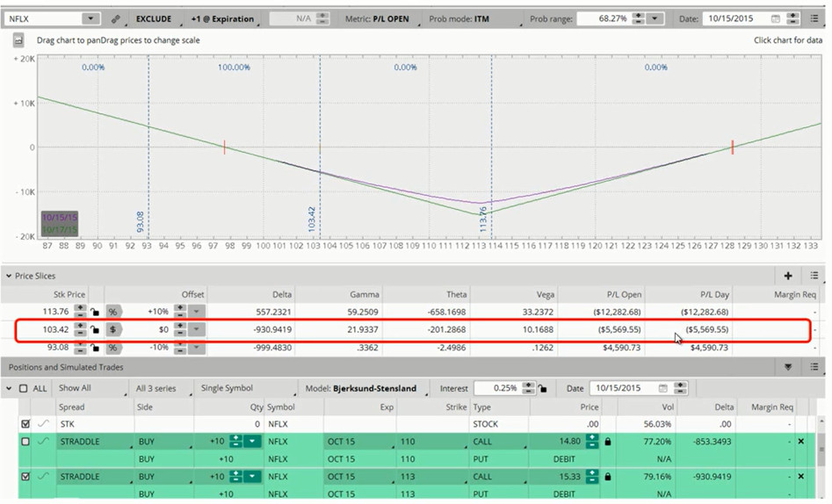Remove the 110 straddle with X icon
The image size is (832, 504).
pos(800,442)
